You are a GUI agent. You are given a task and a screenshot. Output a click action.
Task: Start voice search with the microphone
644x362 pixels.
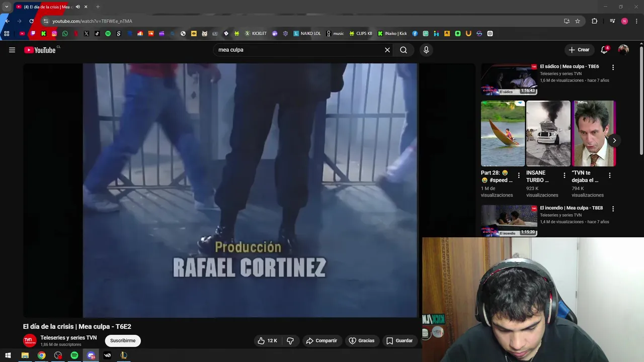[426, 50]
